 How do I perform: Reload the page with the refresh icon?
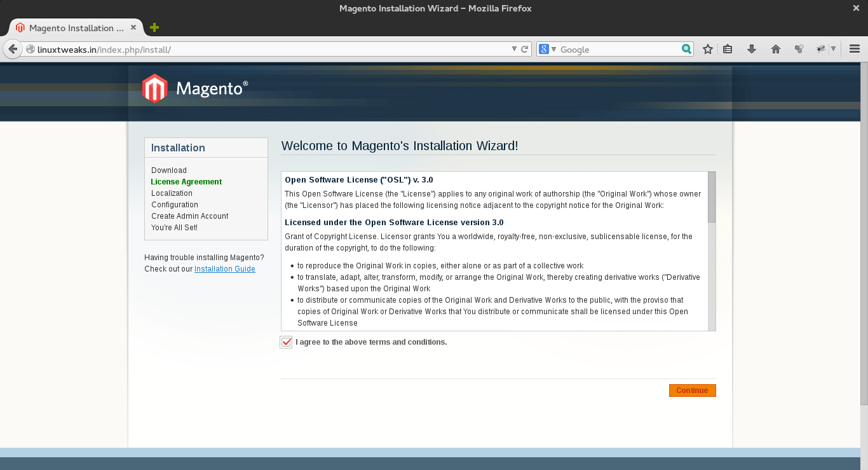[525, 49]
